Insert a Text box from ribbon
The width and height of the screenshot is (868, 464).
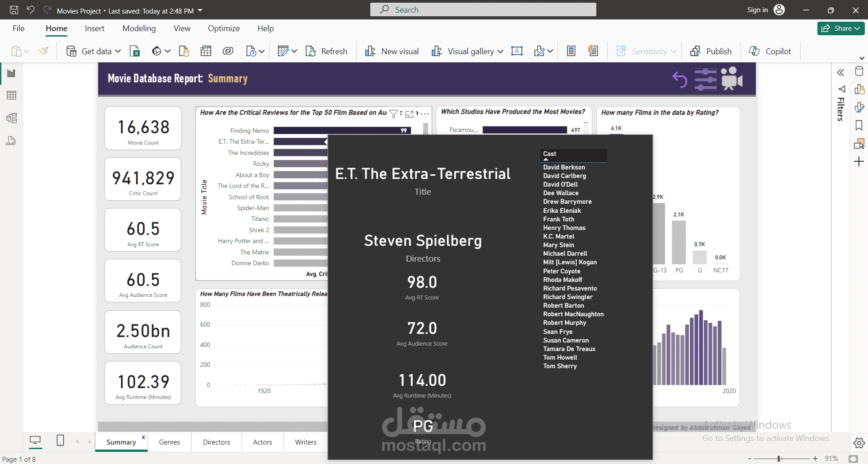517,51
